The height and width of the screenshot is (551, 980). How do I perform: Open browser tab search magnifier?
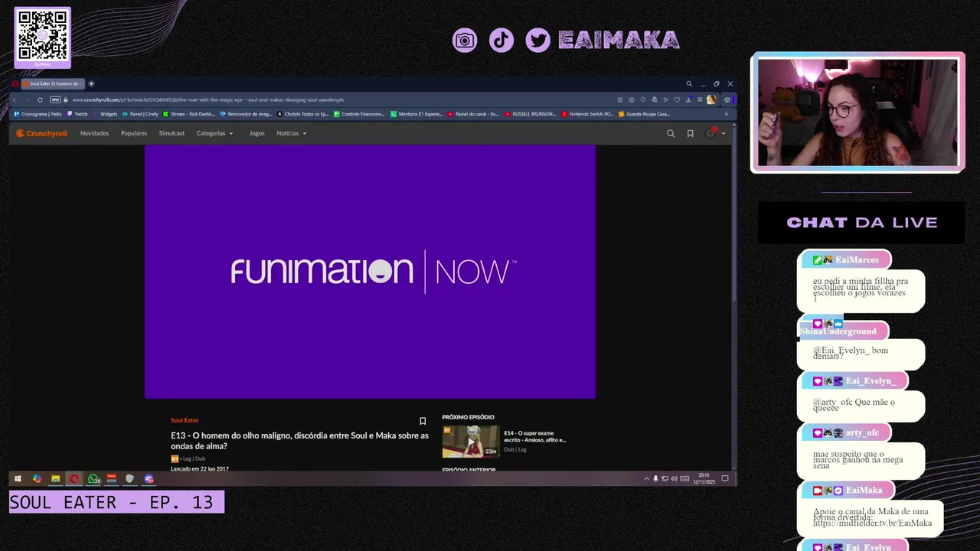click(x=689, y=83)
